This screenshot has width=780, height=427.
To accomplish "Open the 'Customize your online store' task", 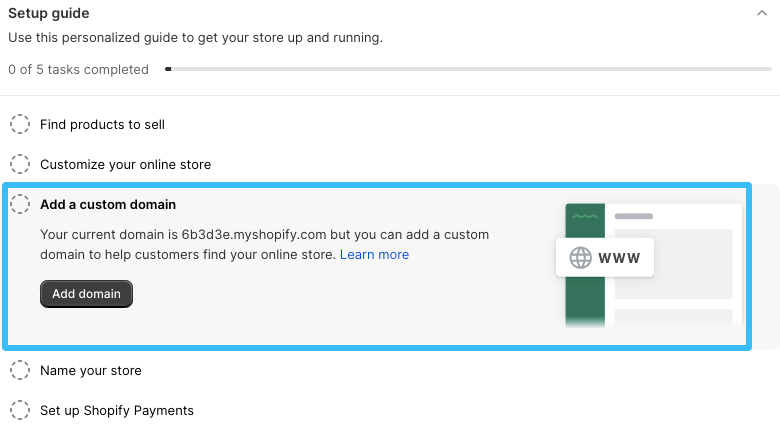I will [125, 164].
